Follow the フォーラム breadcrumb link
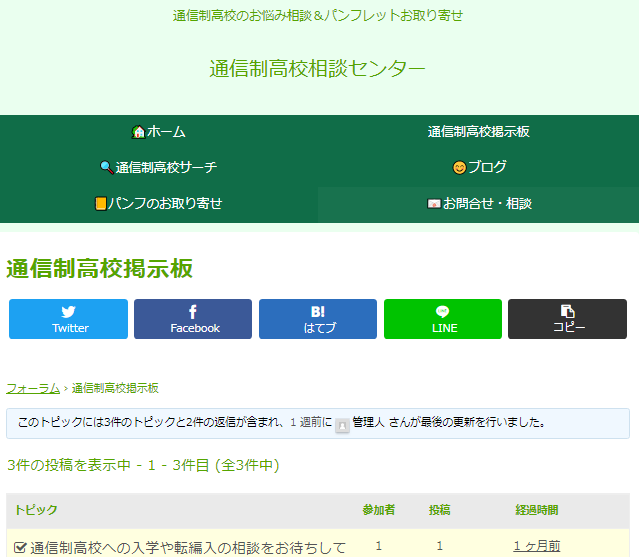Viewport: 639px width, 557px height. (x=33, y=388)
